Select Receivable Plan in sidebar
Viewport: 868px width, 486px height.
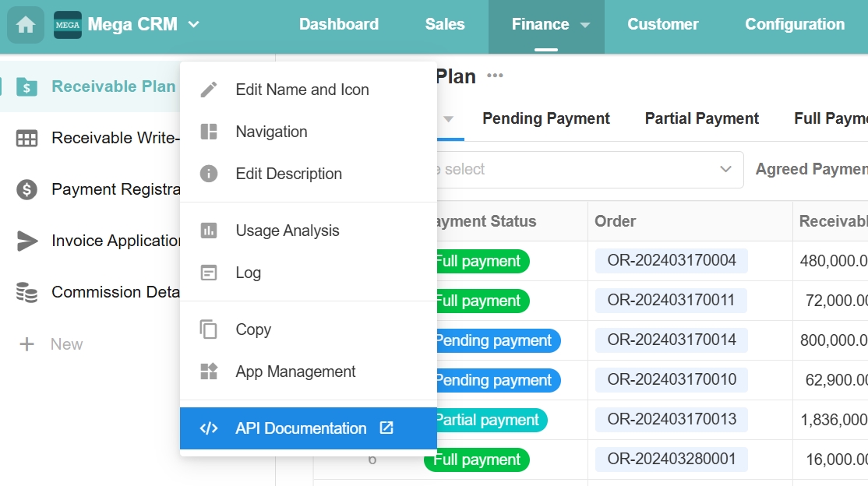click(114, 86)
